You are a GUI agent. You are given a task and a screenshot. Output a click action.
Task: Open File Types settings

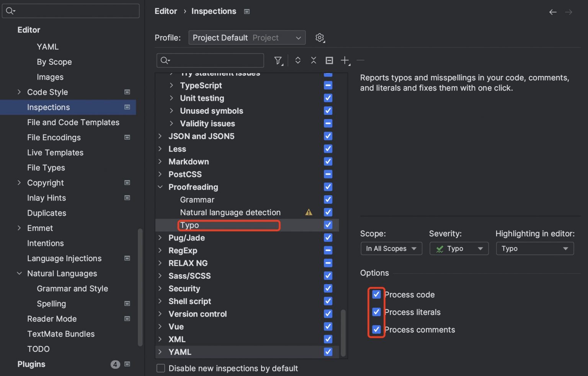point(46,168)
